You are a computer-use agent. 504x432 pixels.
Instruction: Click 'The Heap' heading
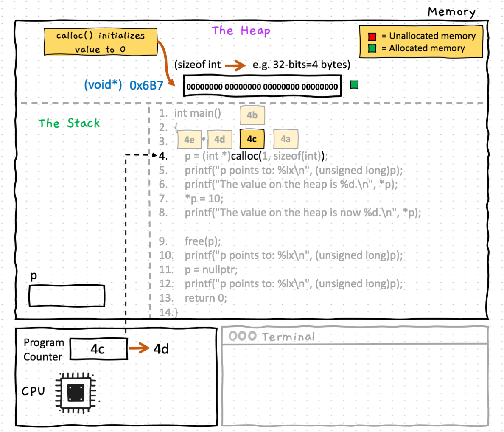click(x=241, y=31)
